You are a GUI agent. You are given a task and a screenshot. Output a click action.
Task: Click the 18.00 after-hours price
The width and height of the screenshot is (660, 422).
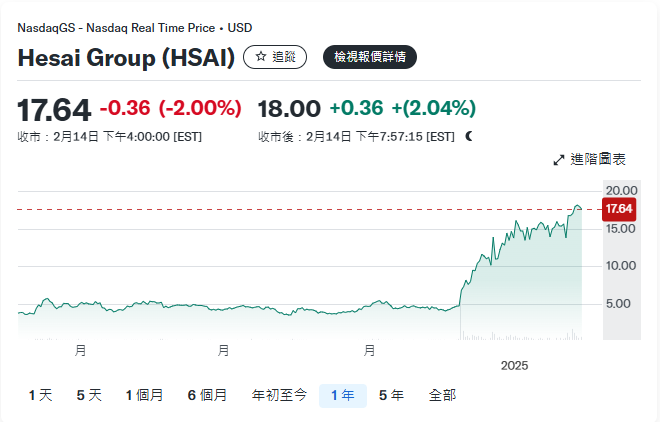[289, 108]
